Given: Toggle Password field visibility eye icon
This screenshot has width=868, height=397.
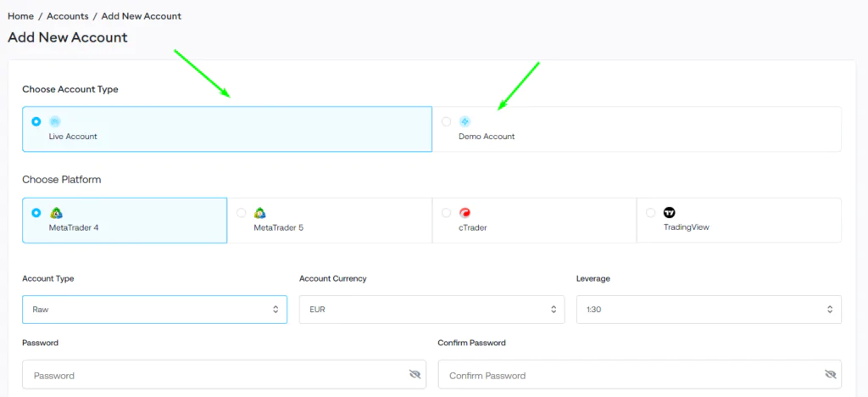Looking at the screenshot, I should tap(415, 374).
